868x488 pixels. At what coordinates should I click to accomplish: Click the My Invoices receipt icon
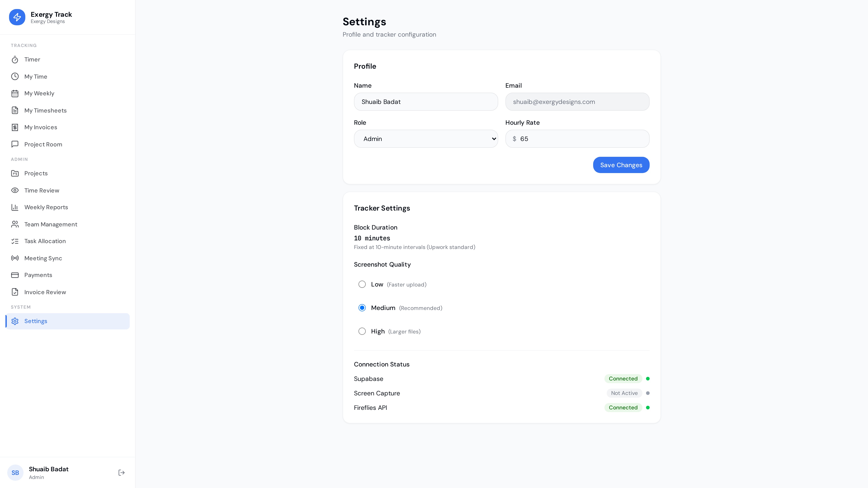coord(15,127)
